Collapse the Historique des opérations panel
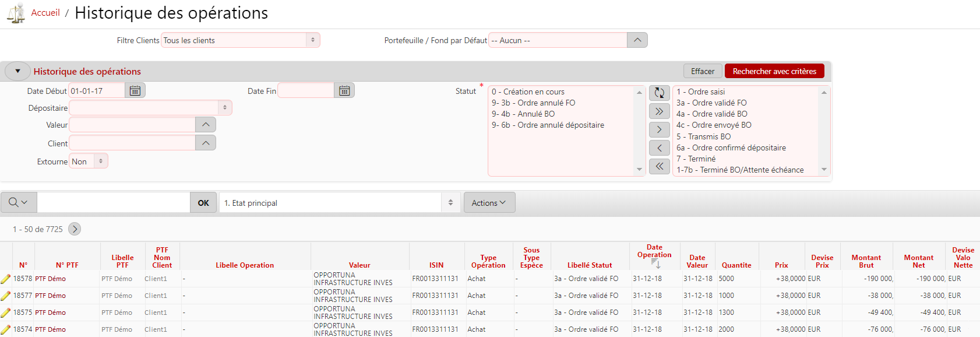The width and height of the screenshot is (980, 337). pyautogui.click(x=17, y=71)
